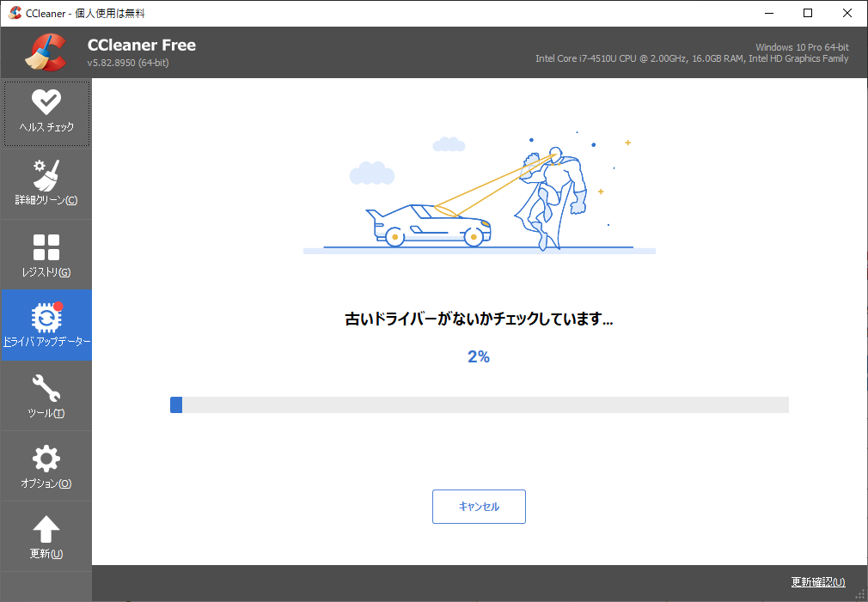Open the ヘルス チェック sidebar panel
868x602 pixels.
(x=46, y=112)
